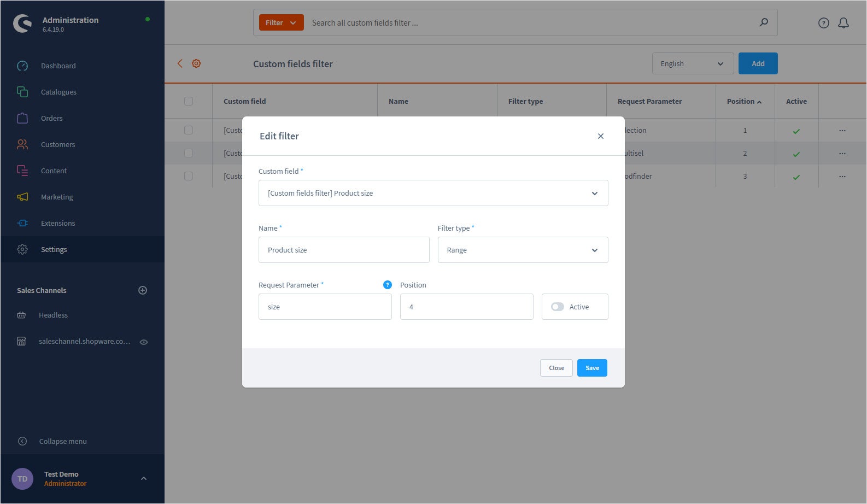Open the Headless sales channel link
Image resolution: width=867 pixels, height=504 pixels.
point(54,315)
